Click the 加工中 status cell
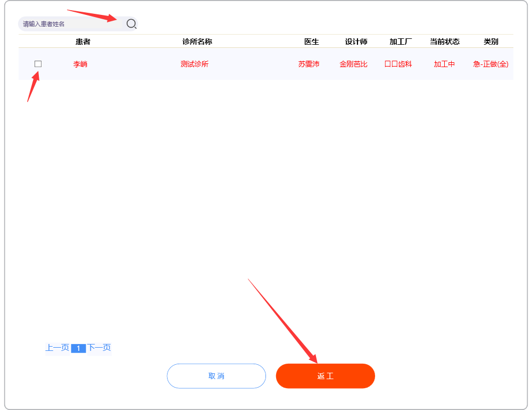The width and height of the screenshot is (532, 410). 444,64
